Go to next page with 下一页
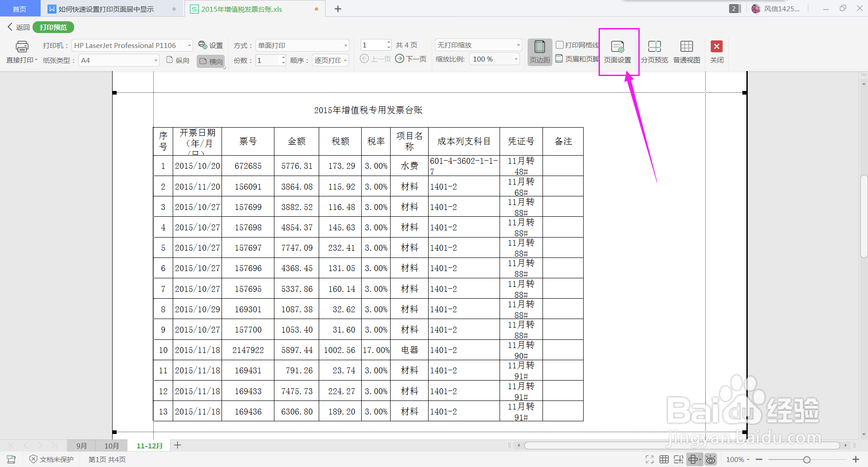 click(410, 58)
